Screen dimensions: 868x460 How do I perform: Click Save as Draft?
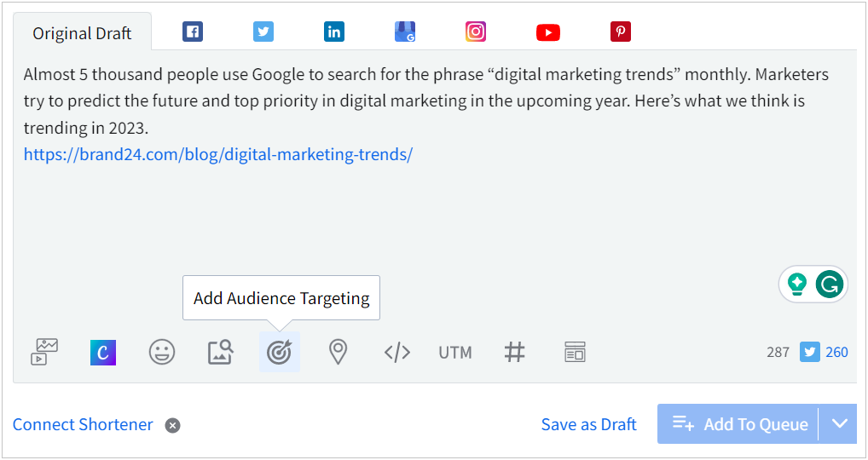(588, 424)
